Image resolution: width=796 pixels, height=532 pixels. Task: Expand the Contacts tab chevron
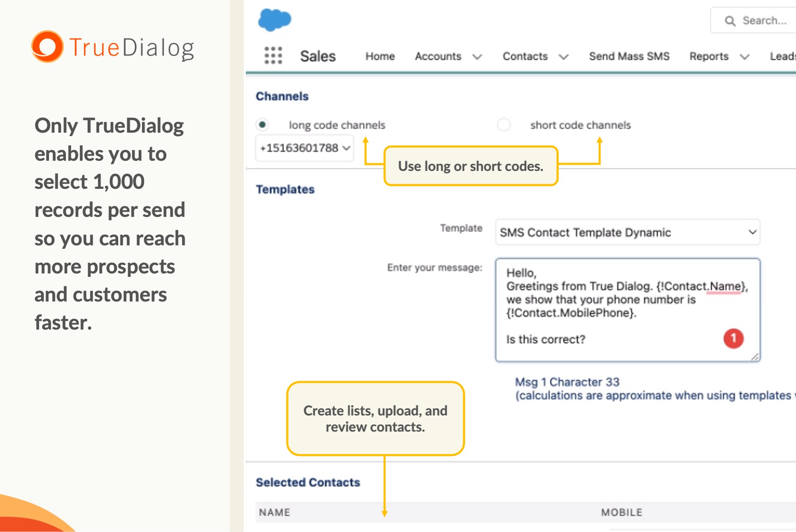(x=564, y=57)
